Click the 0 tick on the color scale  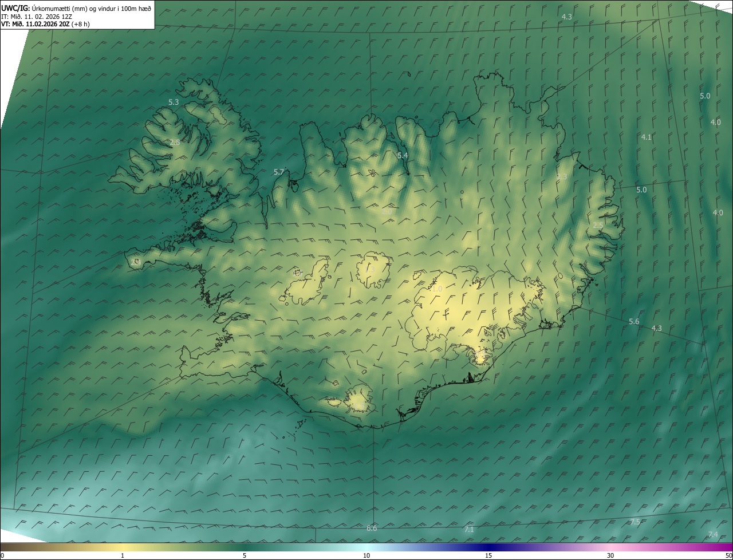[2, 555]
